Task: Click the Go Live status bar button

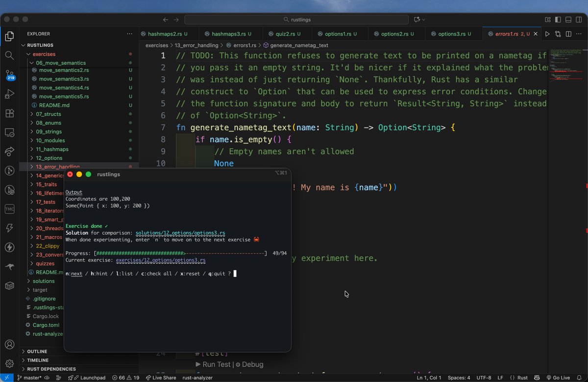Action: click(558, 378)
